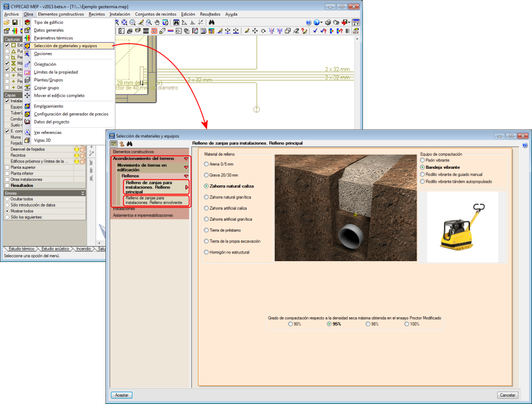Click the binoculars find icon in main toolbar
The height and width of the screenshot is (404, 532).
(x=212, y=23)
